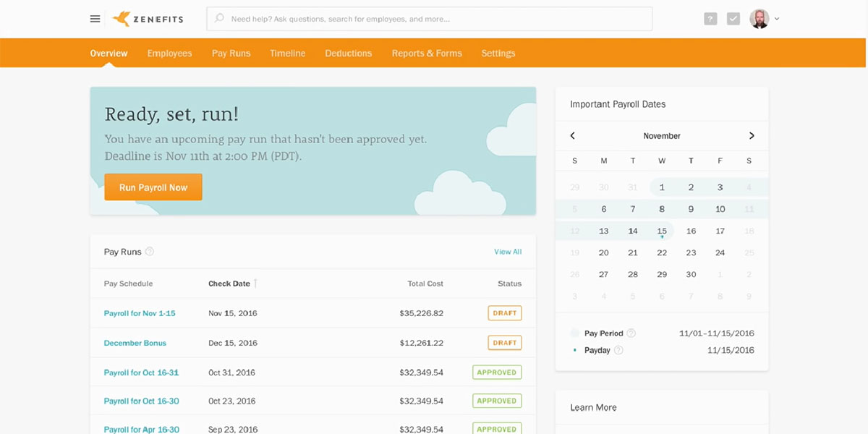Expand the account dropdown arrow
The width and height of the screenshot is (868, 434).
(777, 19)
